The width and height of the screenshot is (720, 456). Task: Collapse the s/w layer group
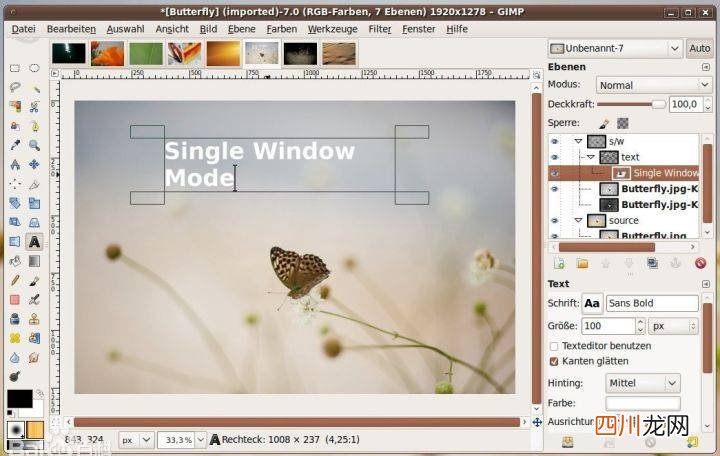579,142
